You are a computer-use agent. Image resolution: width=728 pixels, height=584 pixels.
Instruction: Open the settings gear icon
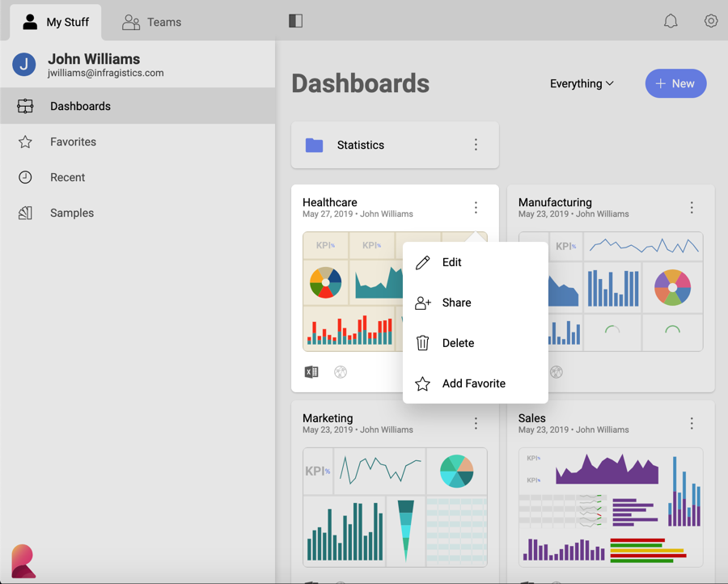[711, 21]
